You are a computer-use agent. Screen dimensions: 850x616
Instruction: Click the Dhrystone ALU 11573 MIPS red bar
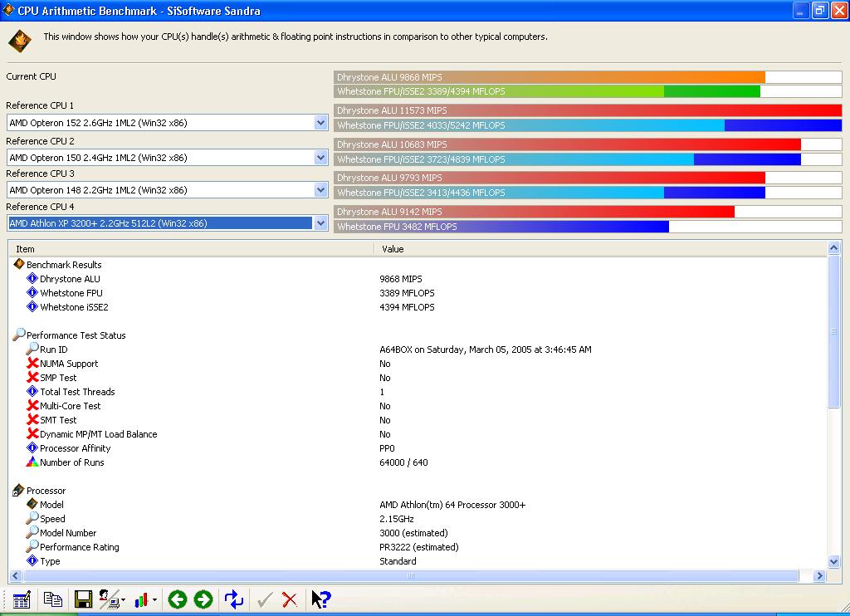(x=588, y=110)
